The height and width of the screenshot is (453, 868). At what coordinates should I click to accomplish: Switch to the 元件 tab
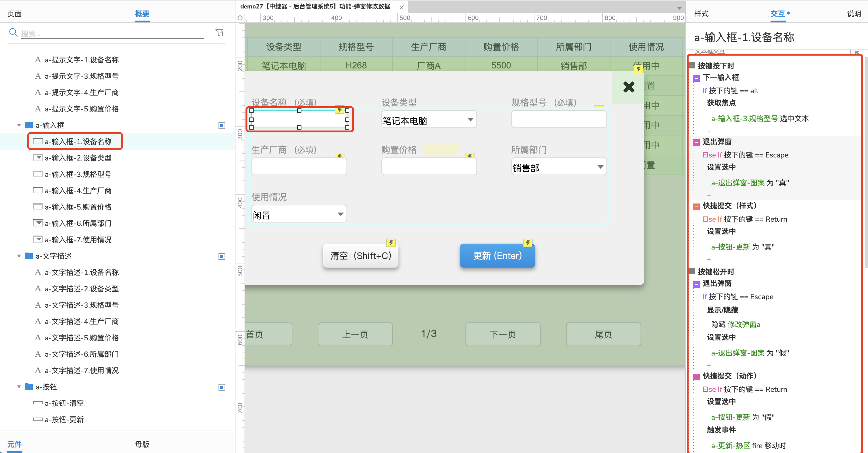pos(15,444)
